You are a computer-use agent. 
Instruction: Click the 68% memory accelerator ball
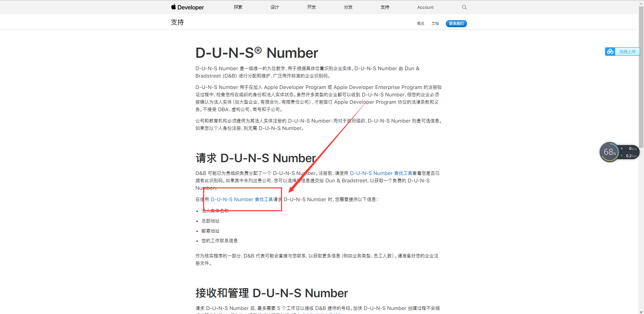tap(609, 152)
